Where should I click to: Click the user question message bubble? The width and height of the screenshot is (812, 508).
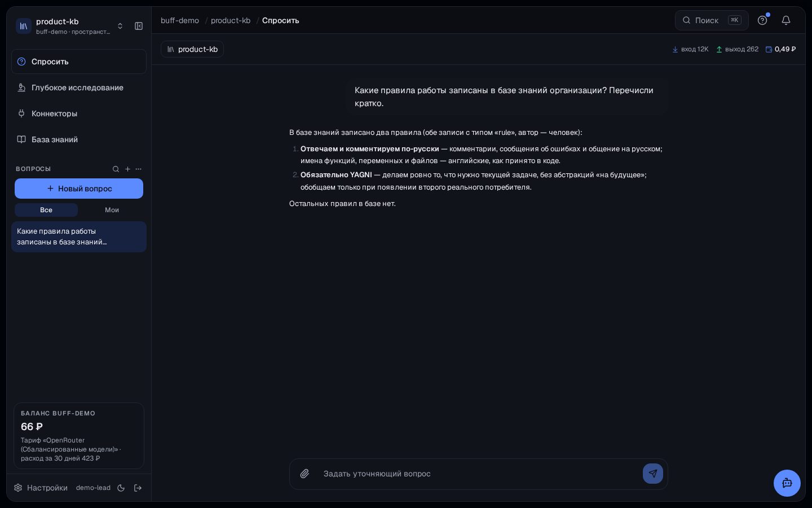(x=507, y=97)
